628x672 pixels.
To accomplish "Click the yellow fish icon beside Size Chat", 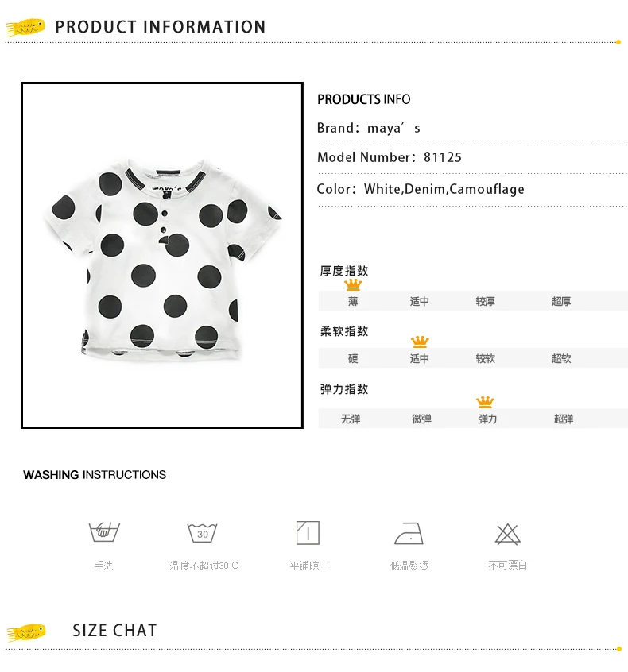I will pyautogui.click(x=26, y=632).
